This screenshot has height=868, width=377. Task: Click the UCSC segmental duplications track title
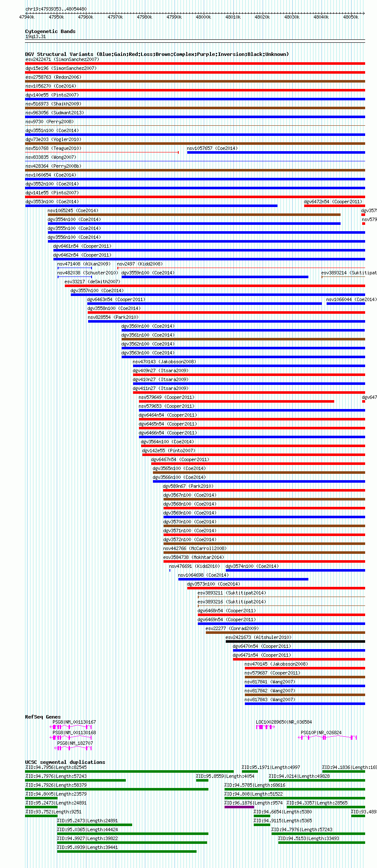[65, 762]
